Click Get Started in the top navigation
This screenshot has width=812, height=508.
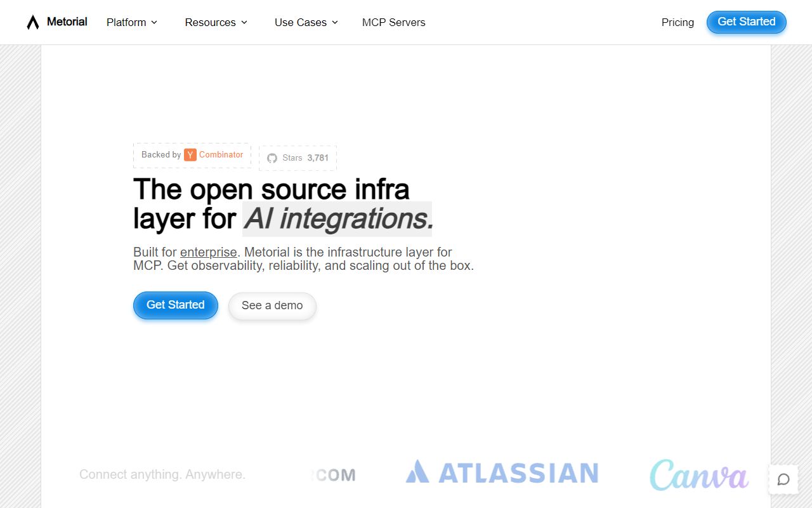(746, 22)
